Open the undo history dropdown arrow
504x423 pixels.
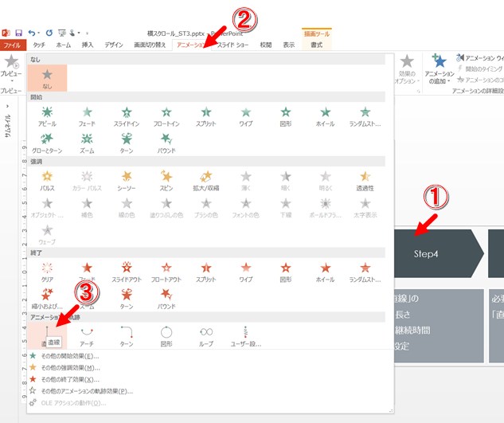[38, 33]
